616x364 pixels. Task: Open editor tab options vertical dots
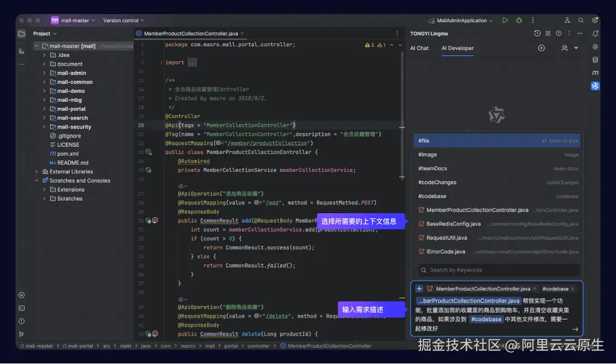(x=397, y=34)
